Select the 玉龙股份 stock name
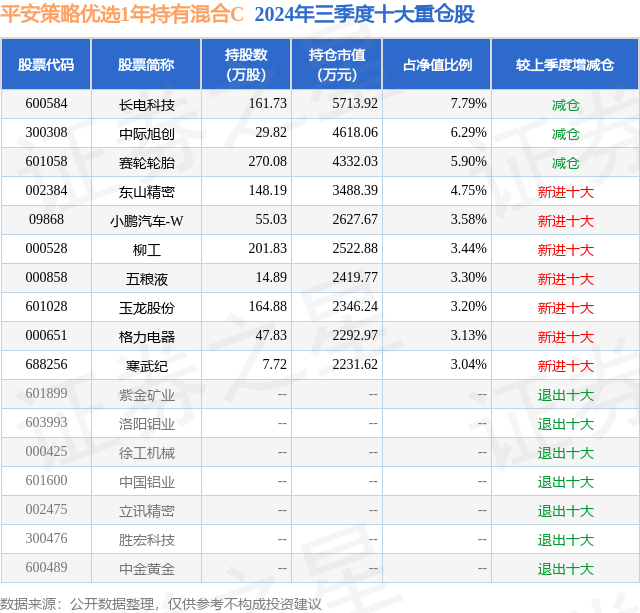The height and width of the screenshot is (613, 640). [x=147, y=308]
